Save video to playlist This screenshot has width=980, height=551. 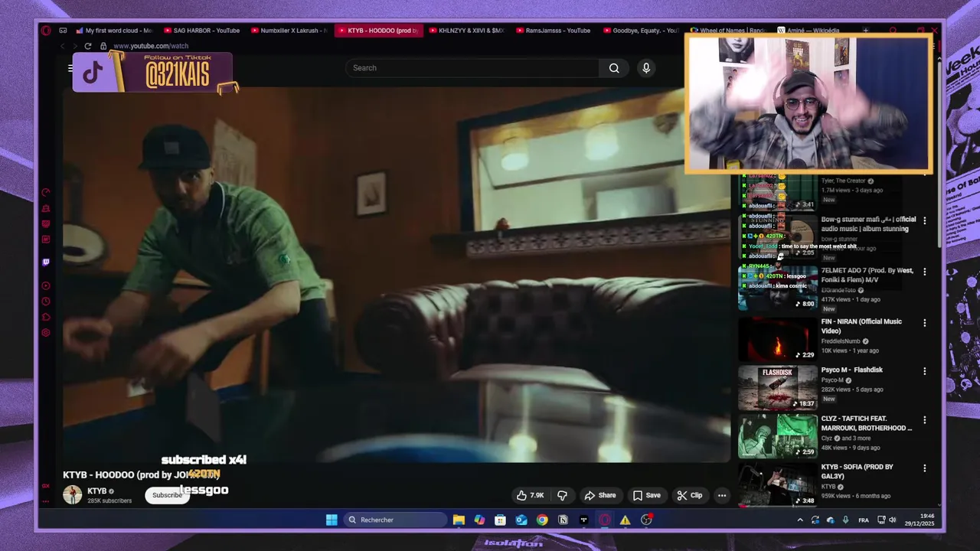tap(646, 495)
